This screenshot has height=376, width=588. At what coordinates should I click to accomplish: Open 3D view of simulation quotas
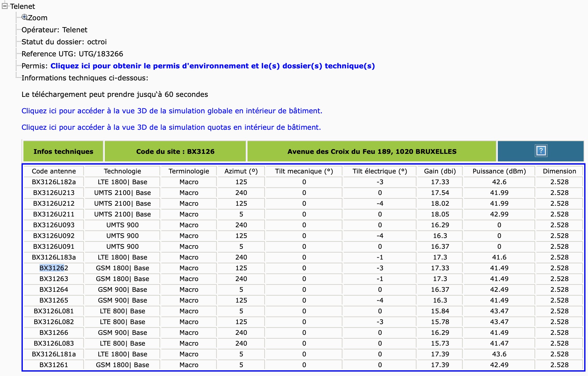(x=171, y=127)
